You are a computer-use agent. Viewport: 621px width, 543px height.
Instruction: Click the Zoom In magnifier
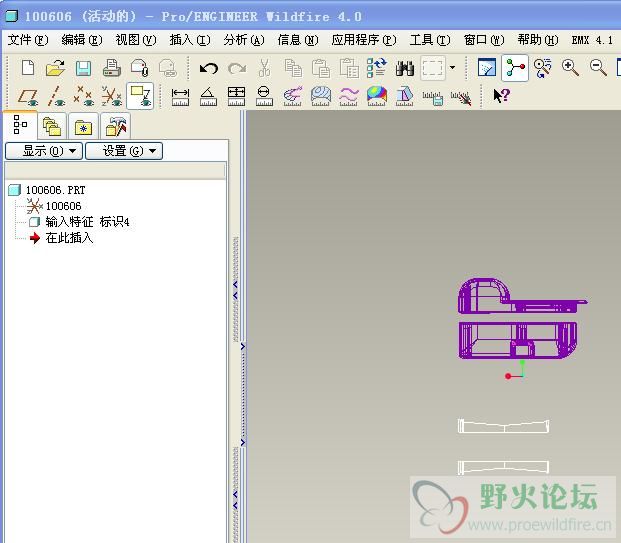[570, 68]
